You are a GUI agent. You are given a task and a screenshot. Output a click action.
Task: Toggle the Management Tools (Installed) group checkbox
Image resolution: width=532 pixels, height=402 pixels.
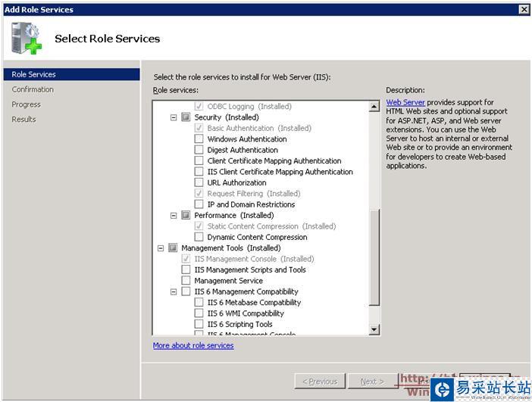point(173,248)
